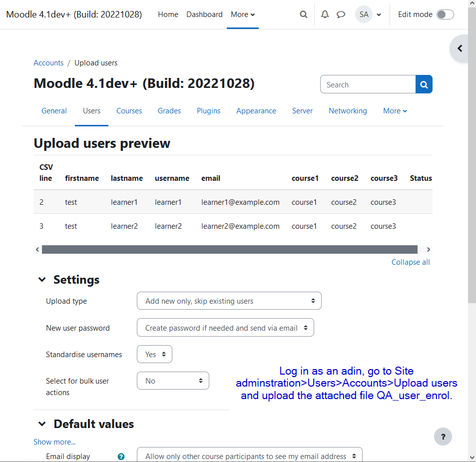Click the Collapse all link
The height and width of the screenshot is (462, 476).
tap(411, 262)
